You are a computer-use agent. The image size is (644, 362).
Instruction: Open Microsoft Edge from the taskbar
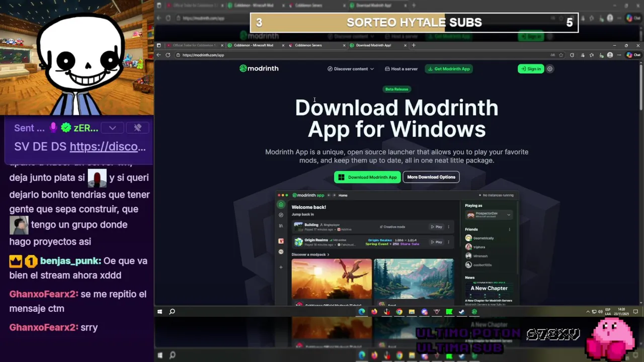pyautogui.click(x=361, y=312)
